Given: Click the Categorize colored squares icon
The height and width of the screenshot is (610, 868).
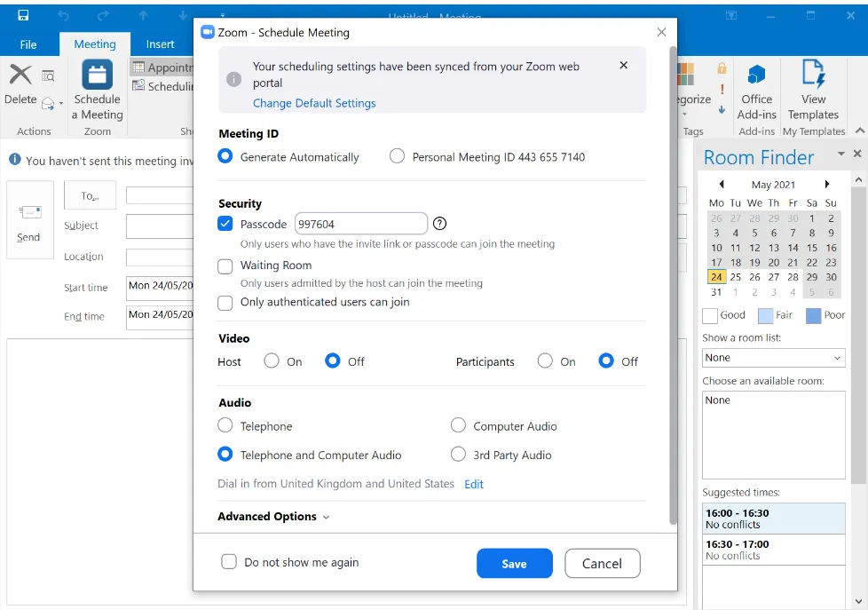Looking at the screenshot, I should (685, 75).
